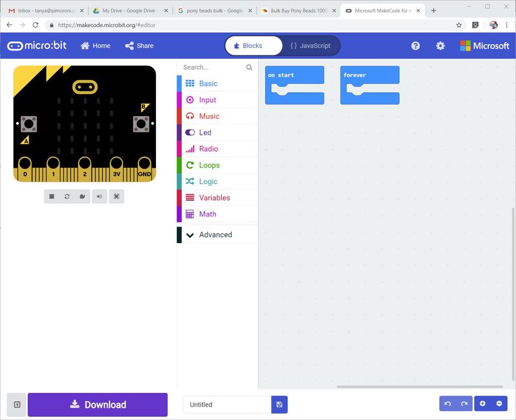Screen dimensions: 516x420
Task: Restart the simulator with the refresh icon
Action: click(x=67, y=197)
